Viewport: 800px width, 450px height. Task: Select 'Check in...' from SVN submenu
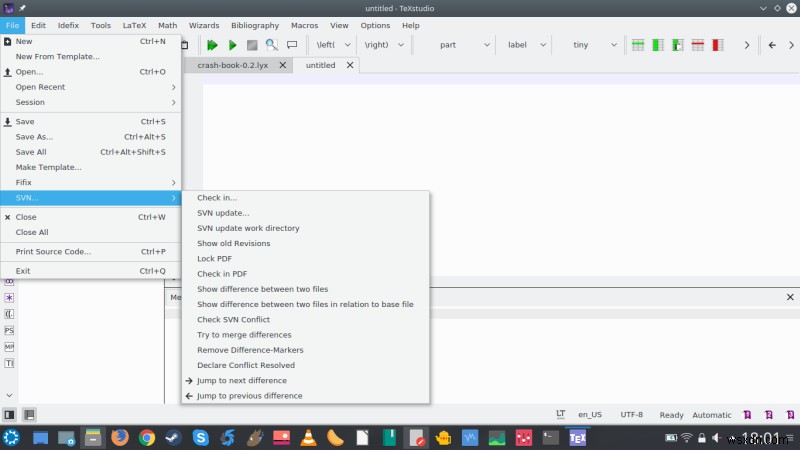[217, 198]
